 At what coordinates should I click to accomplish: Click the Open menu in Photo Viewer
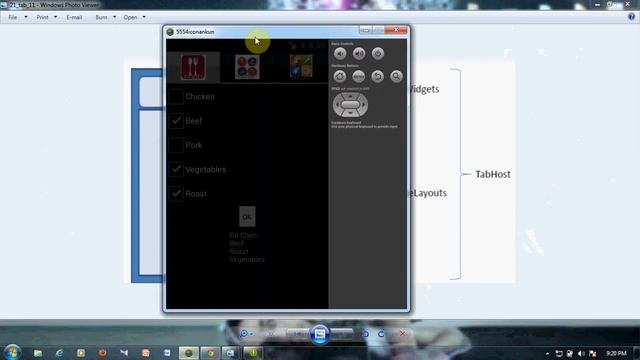coord(130,17)
